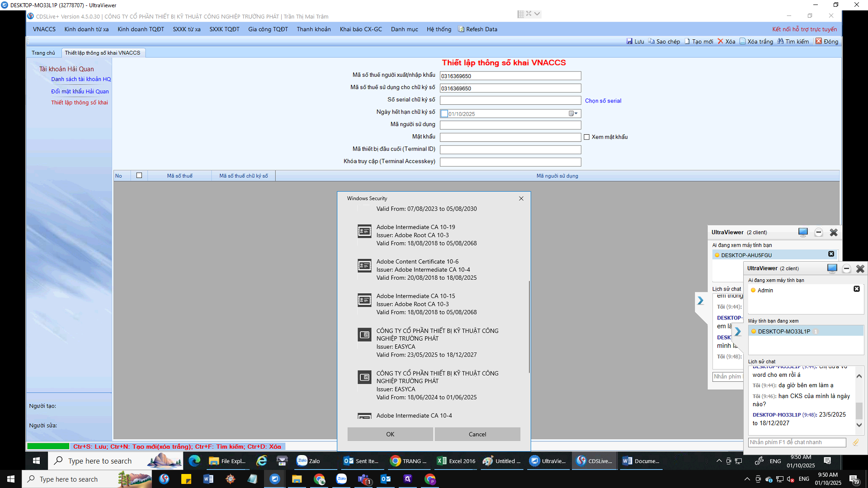Click the Chọn số serial link
The height and width of the screenshot is (488, 868).
603,101
